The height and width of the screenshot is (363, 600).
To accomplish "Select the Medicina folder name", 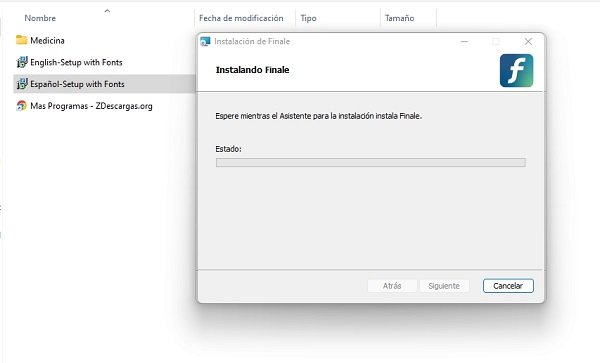I will [x=47, y=40].
